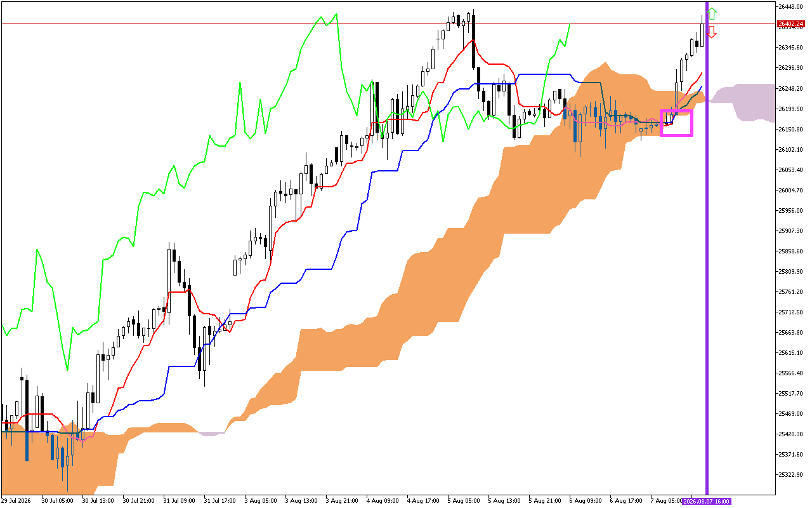Click the 5 Aug 21:00 time label
Viewport: 812px width, 508px height.
coord(545,501)
